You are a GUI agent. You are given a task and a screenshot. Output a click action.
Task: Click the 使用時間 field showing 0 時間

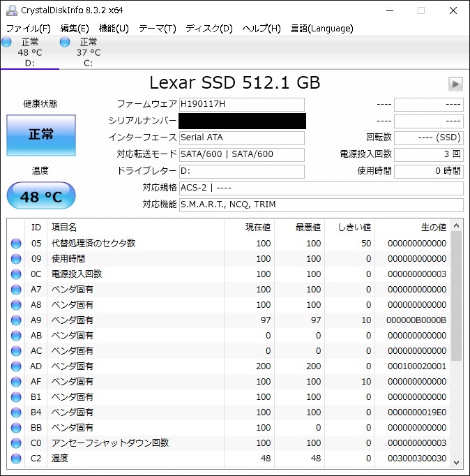428,171
